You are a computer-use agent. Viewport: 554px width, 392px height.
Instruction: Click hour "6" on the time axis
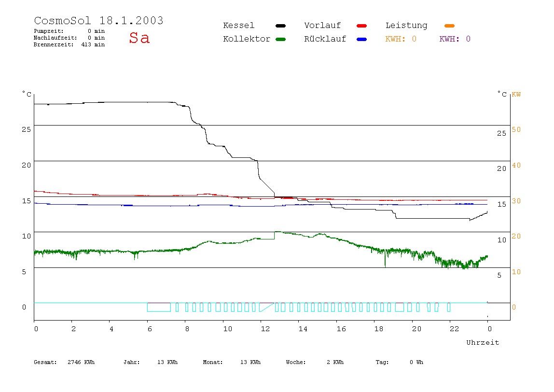pyautogui.click(x=150, y=329)
